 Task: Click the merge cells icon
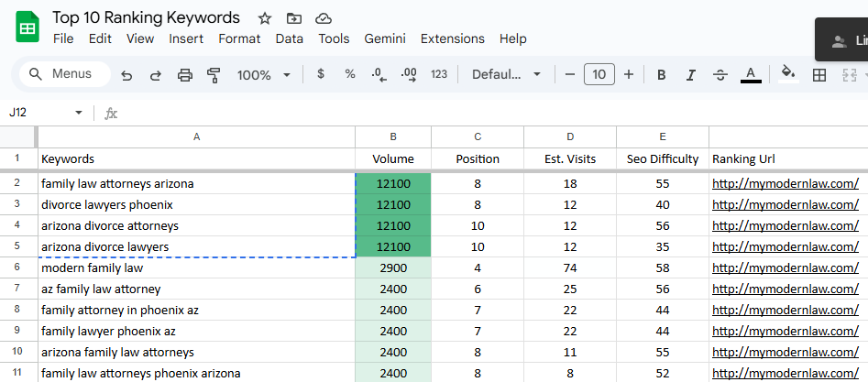[x=849, y=75]
